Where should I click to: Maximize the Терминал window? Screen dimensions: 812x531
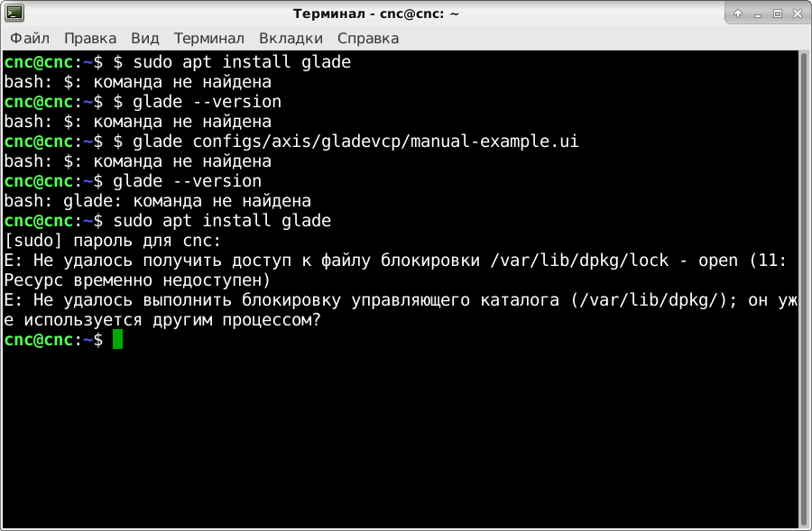[778, 14]
